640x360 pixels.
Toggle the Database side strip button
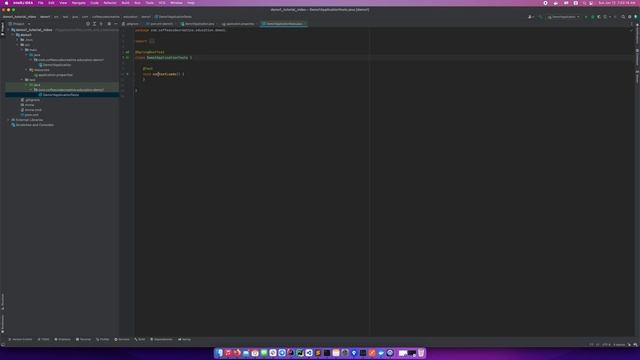click(637, 57)
